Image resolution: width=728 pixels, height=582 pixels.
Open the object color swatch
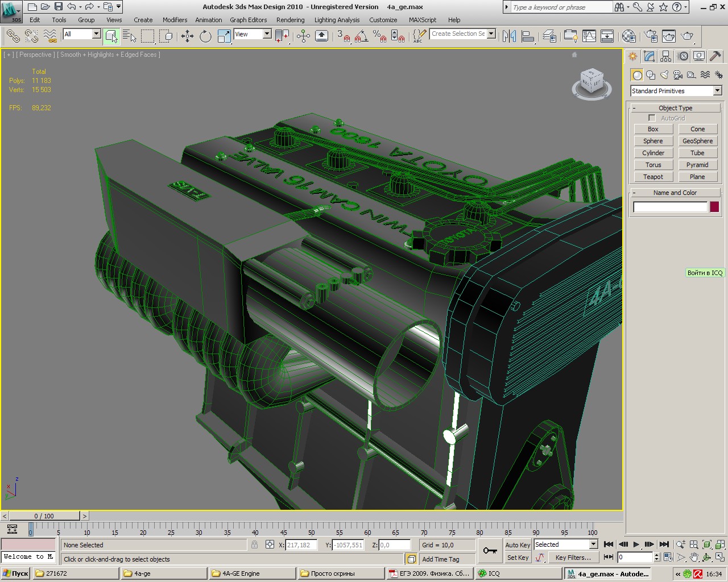coord(714,207)
